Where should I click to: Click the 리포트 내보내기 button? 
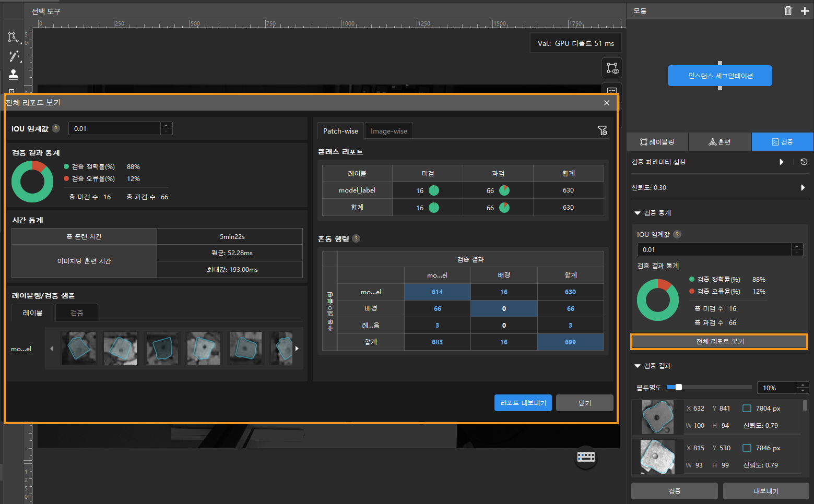(x=523, y=403)
